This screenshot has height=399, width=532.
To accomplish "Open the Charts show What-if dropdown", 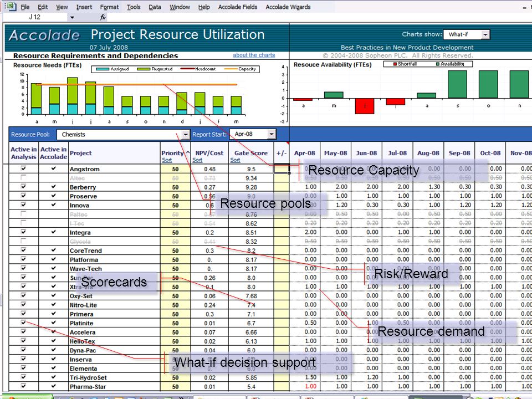I will pos(485,34).
